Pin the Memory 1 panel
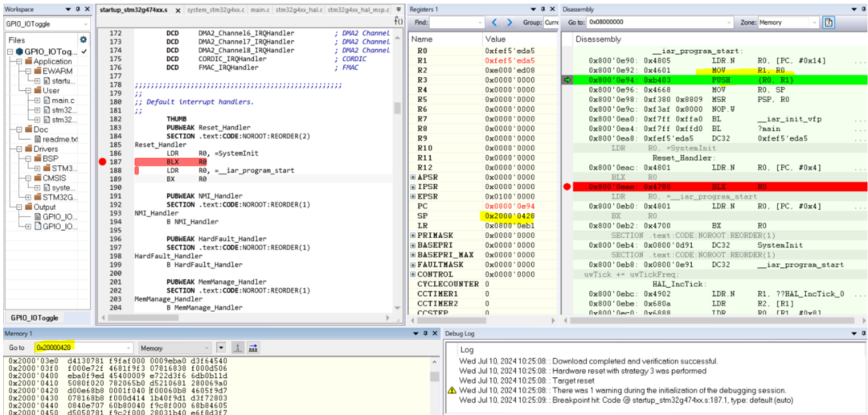 click(427, 333)
